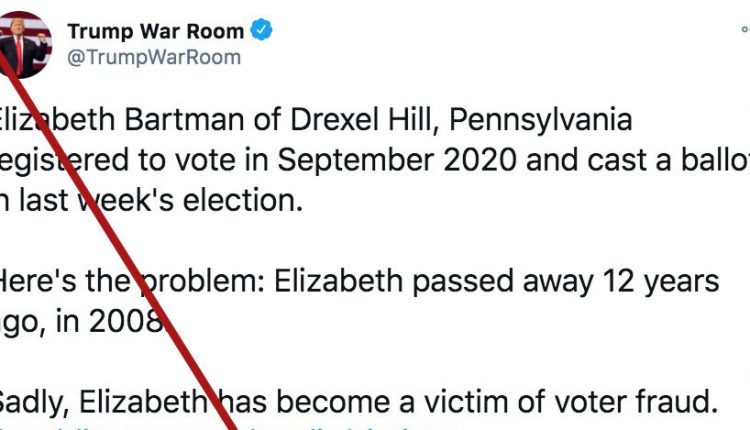
Task: Click the word "Pennsylvania" in the tweet
Action: point(541,121)
